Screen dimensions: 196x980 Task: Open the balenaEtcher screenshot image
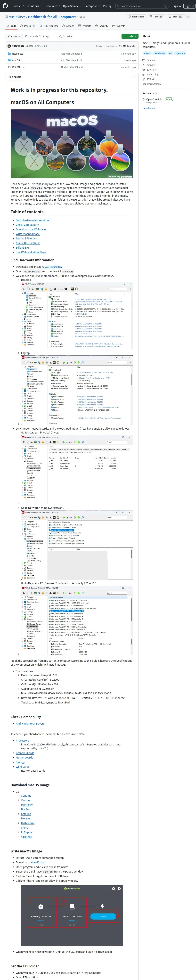coord(72,915)
